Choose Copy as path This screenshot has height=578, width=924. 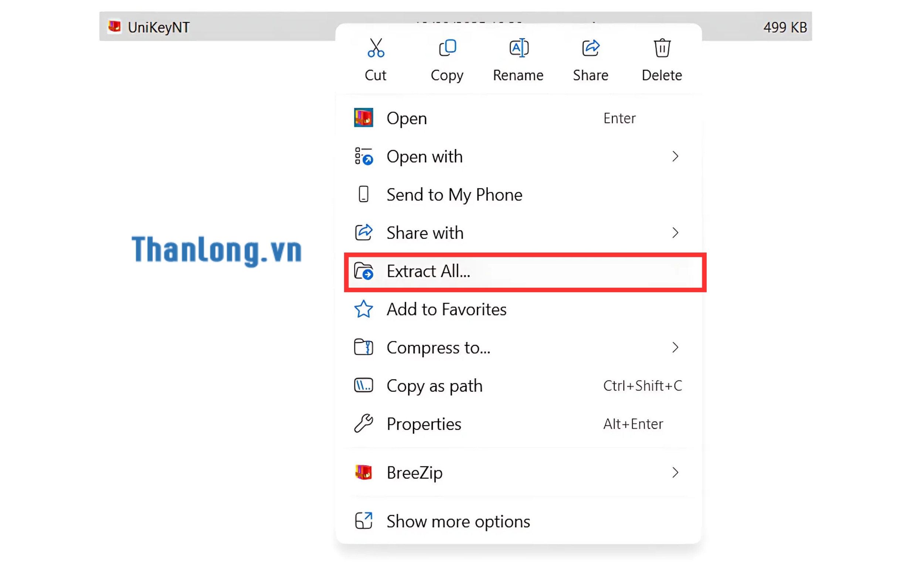coord(434,386)
